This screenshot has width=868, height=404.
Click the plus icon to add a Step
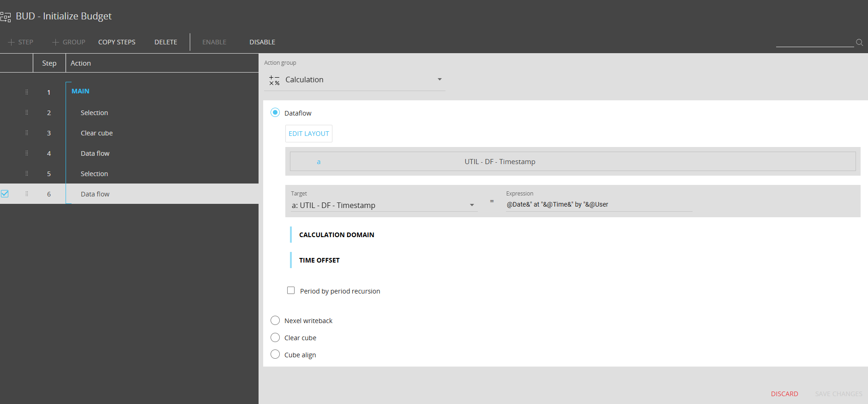pyautogui.click(x=12, y=42)
